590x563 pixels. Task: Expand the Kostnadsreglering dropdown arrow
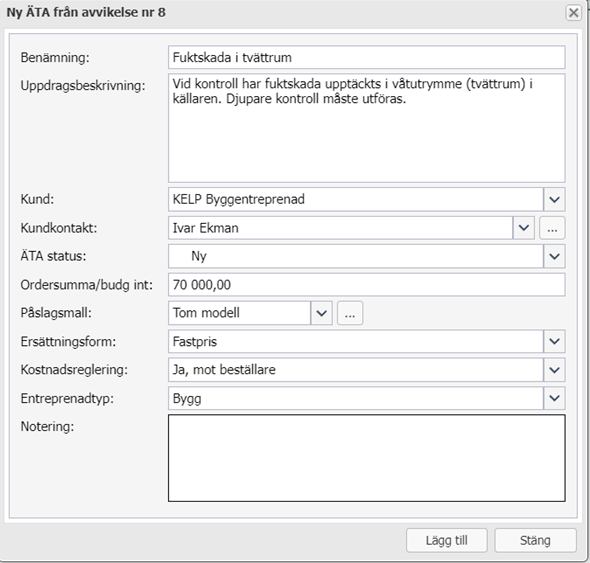point(554,370)
